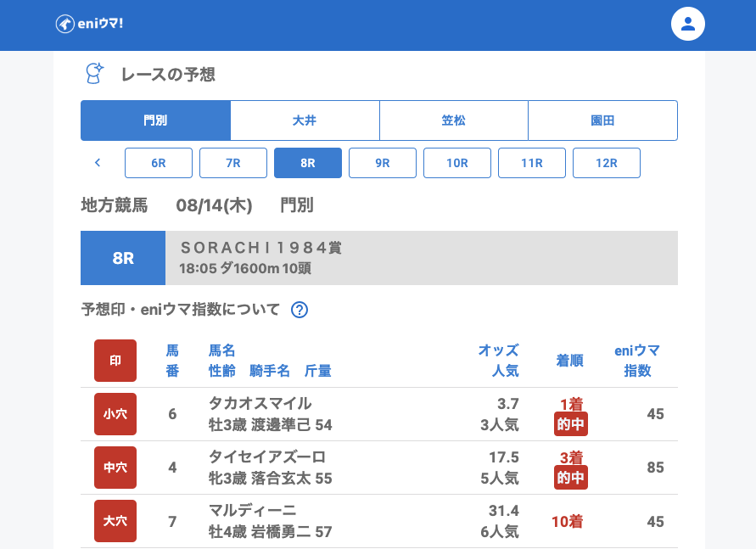Click horse name タカオスマイル
Screen dimensions: 756x549
click(x=260, y=403)
